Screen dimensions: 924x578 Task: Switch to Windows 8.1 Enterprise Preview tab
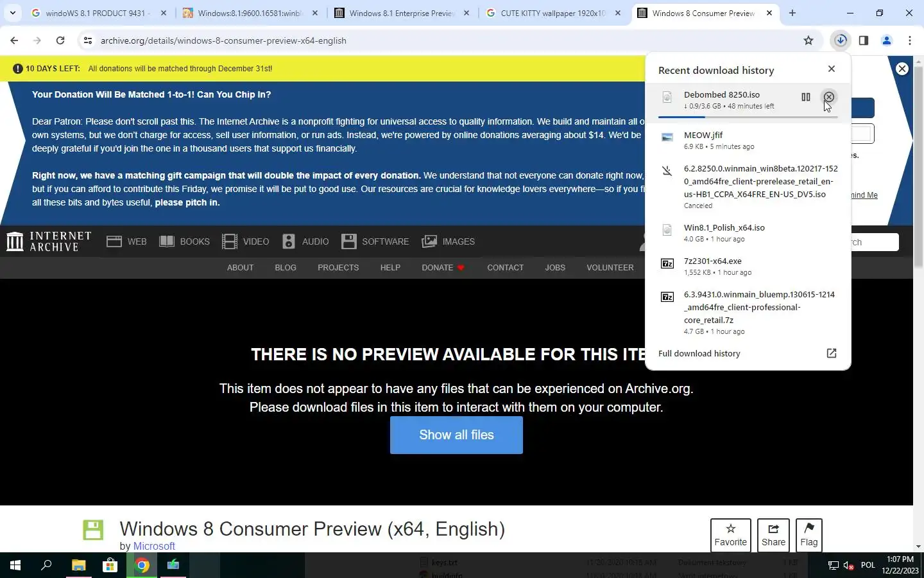coord(402,13)
